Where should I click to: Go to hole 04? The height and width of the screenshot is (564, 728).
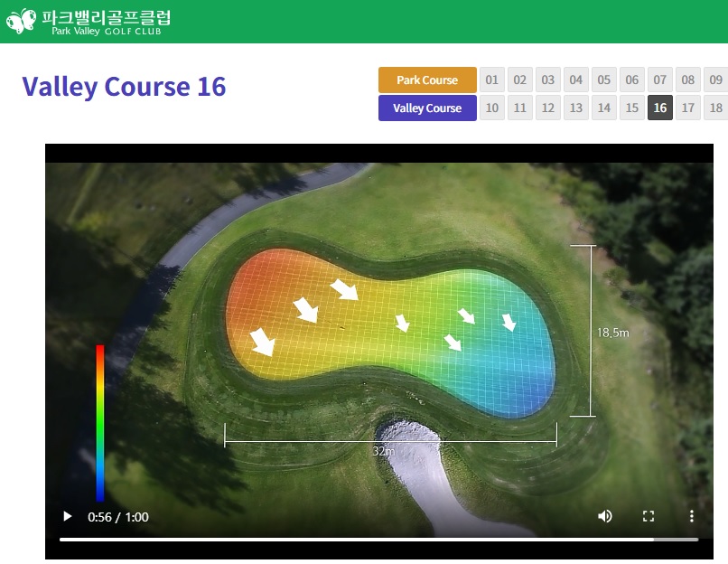pos(575,80)
